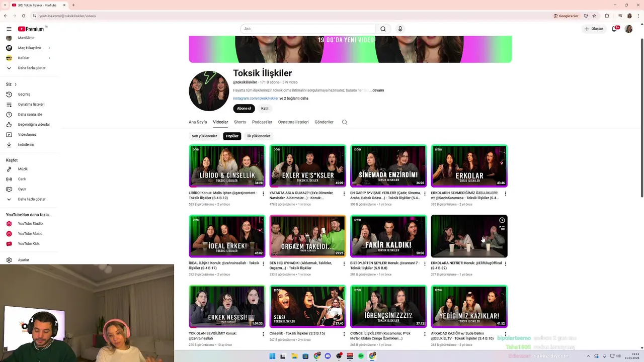Open instagram.com/toksikiliskiler link
Screen dimensions: 644x362
click(256, 99)
